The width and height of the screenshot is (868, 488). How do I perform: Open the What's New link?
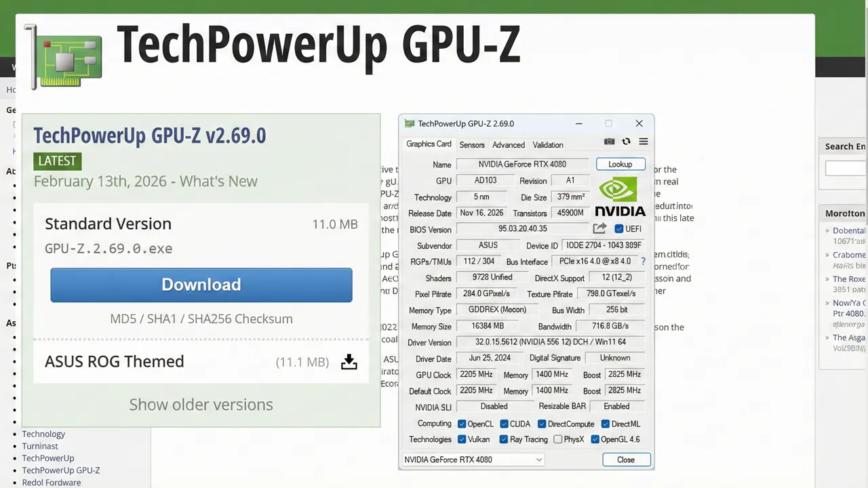[x=220, y=182]
